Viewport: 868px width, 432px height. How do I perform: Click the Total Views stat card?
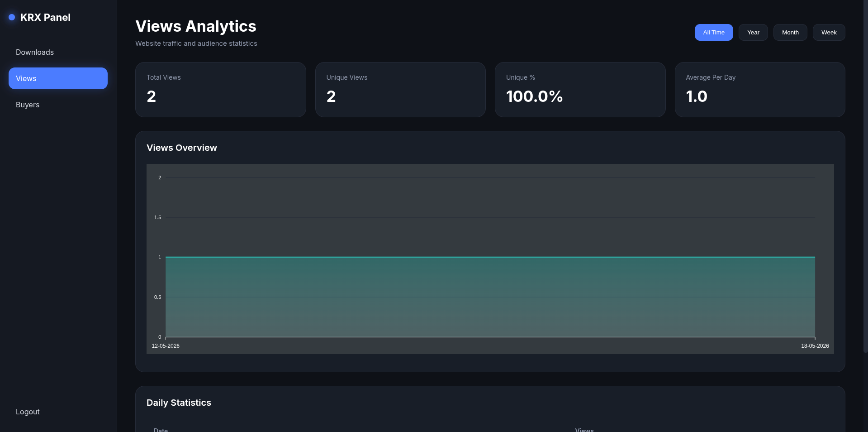[x=221, y=90]
